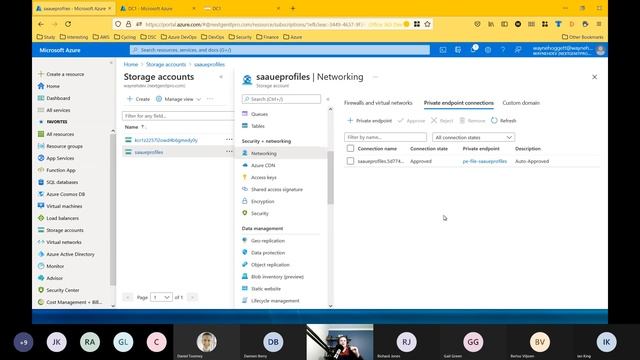The width and height of the screenshot is (640, 360).
Task: Open page number dropdown
Action: 161,298
